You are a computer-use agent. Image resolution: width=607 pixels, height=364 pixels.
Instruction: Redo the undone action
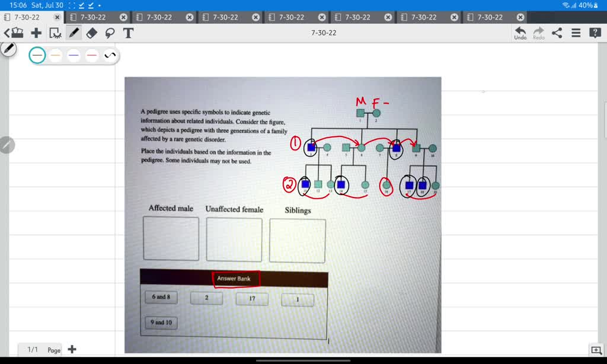pos(538,33)
